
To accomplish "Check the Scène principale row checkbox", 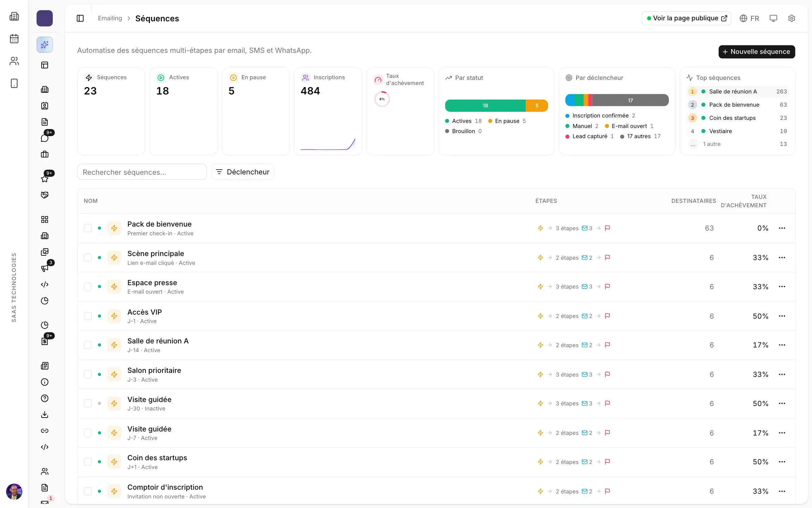I will (x=88, y=258).
